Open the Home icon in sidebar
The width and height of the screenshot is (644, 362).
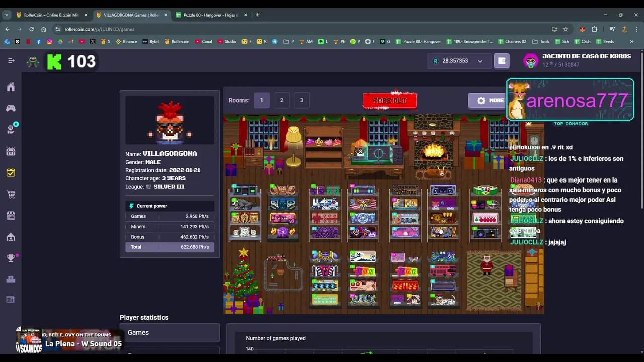point(11,87)
